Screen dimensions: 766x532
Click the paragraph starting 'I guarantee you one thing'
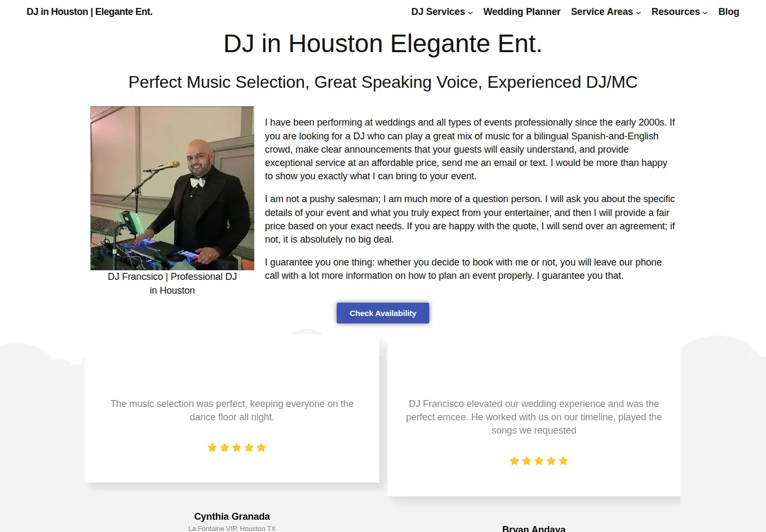[x=463, y=269]
